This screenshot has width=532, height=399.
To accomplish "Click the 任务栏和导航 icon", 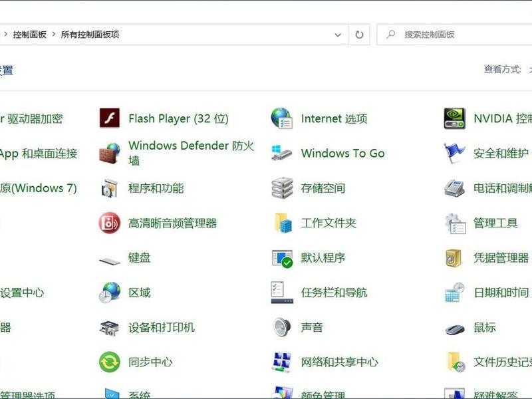I will [282, 292].
